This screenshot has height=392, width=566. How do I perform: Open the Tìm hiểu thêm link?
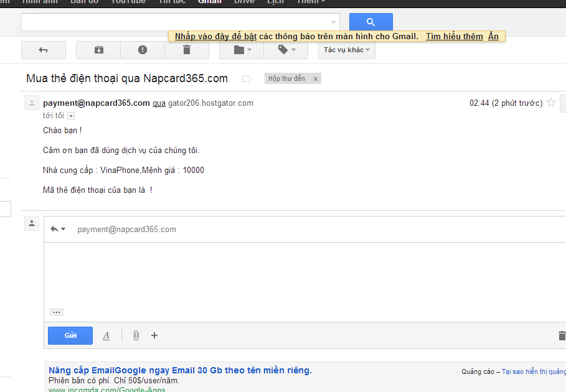click(x=455, y=37)
